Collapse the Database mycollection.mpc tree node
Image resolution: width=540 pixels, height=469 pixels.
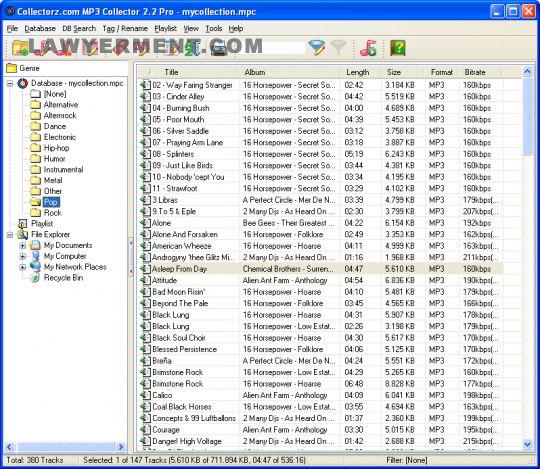(10, 83)
